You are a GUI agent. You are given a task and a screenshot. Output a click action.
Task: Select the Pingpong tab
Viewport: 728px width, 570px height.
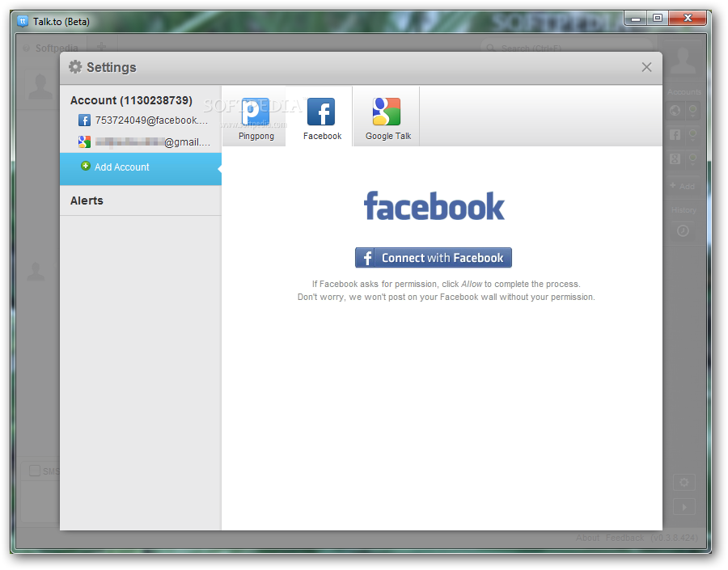[255, 117]
